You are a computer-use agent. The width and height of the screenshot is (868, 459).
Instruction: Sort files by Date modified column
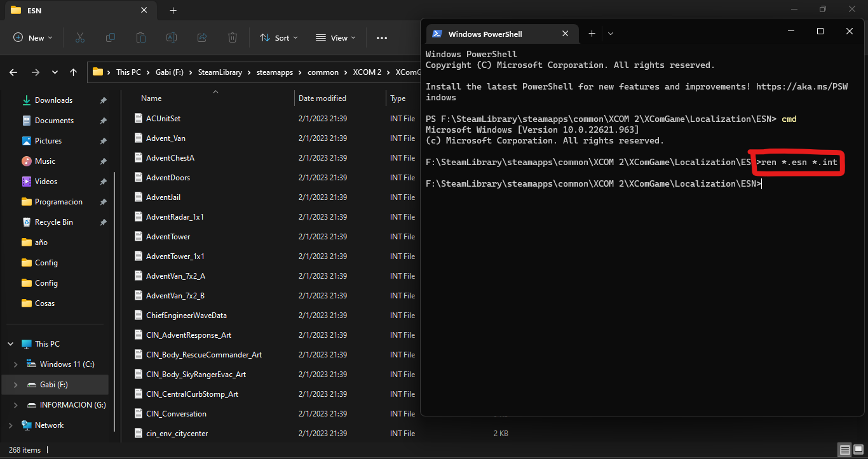[322, 98]
